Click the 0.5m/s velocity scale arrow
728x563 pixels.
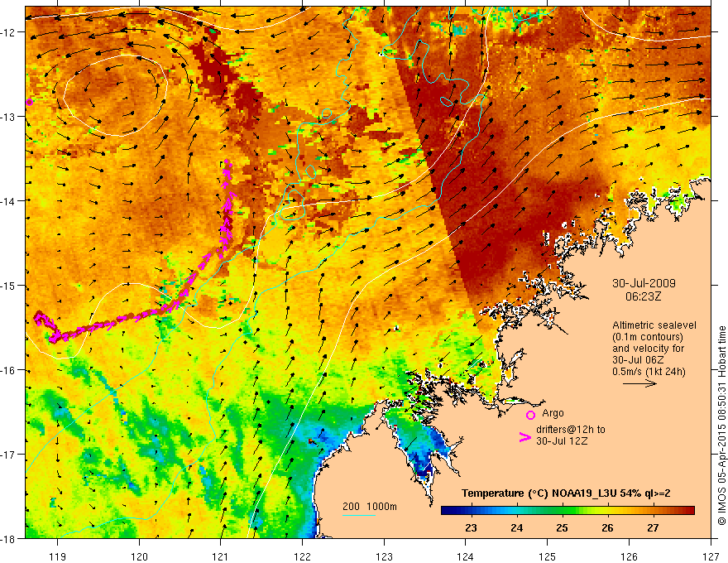639,383
